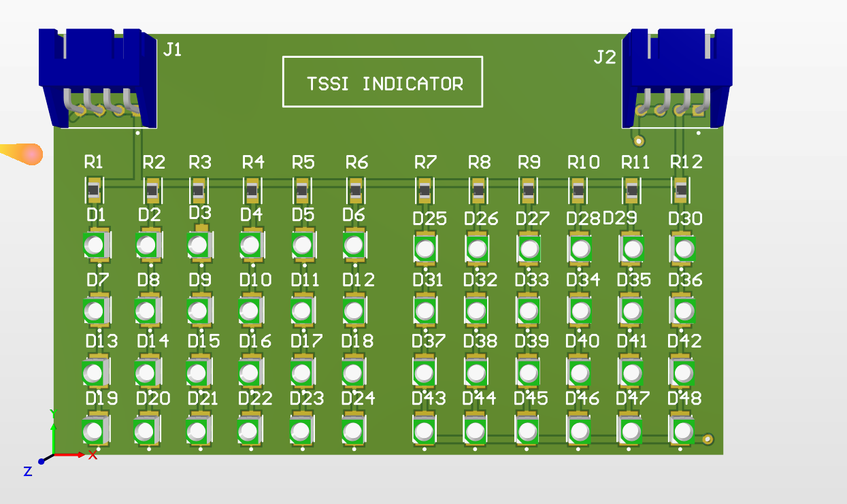The width and height of the screenshot is (847, 504).
Task: Select LED D24 on the board
Action: coord(352,431)
